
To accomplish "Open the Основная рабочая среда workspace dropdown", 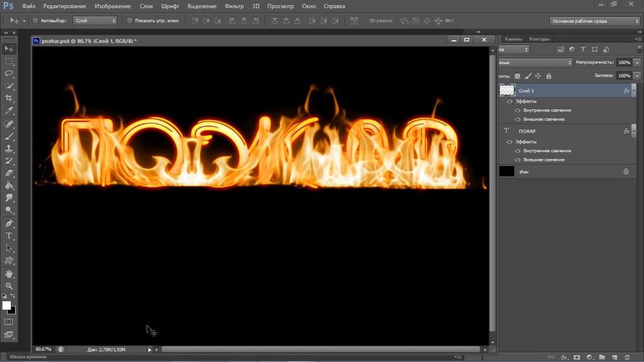I will 594,21.
